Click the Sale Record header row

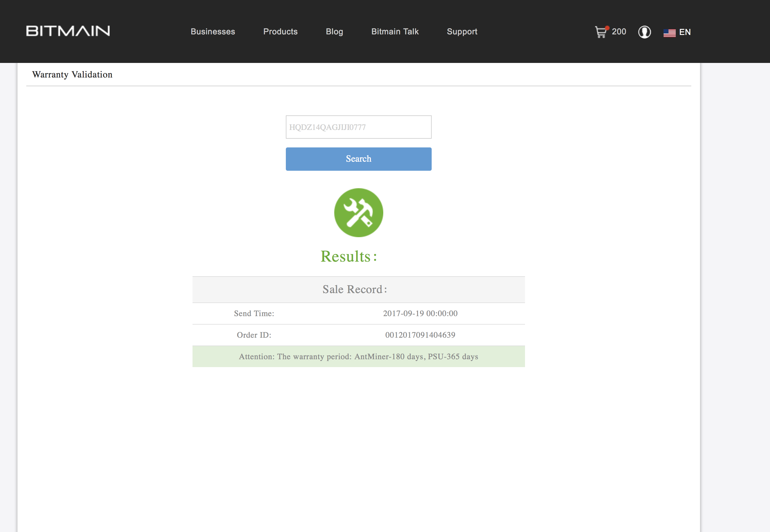click(358, 289)
